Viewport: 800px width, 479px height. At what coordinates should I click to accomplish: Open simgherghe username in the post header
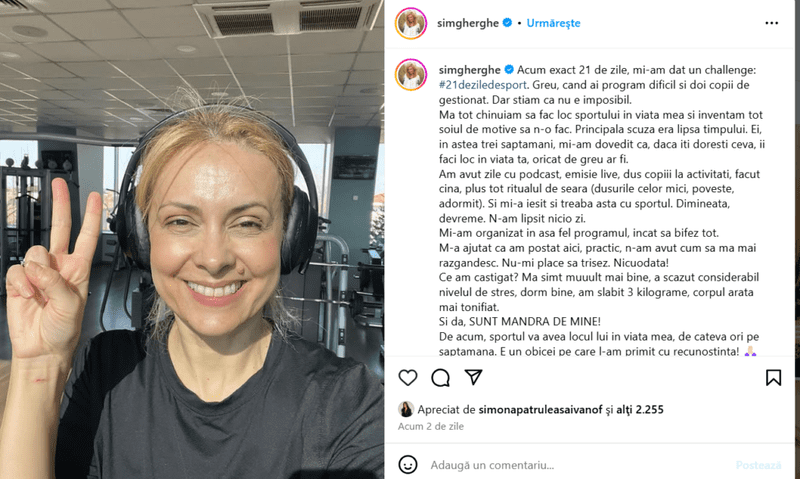tap(468, 23)
